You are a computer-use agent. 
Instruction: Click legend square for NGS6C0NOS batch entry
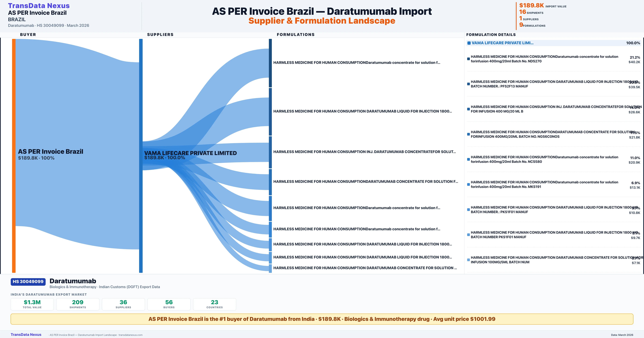click(468, 134)
